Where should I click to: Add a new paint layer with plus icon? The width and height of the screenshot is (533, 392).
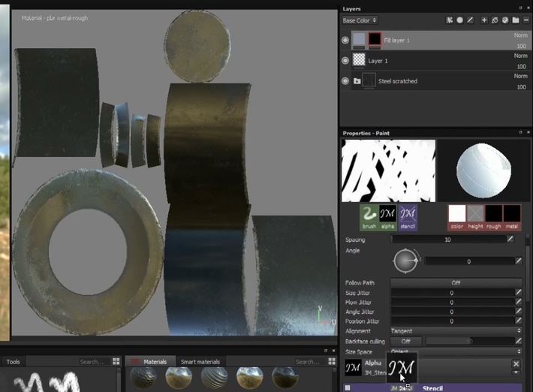[484, 20]
